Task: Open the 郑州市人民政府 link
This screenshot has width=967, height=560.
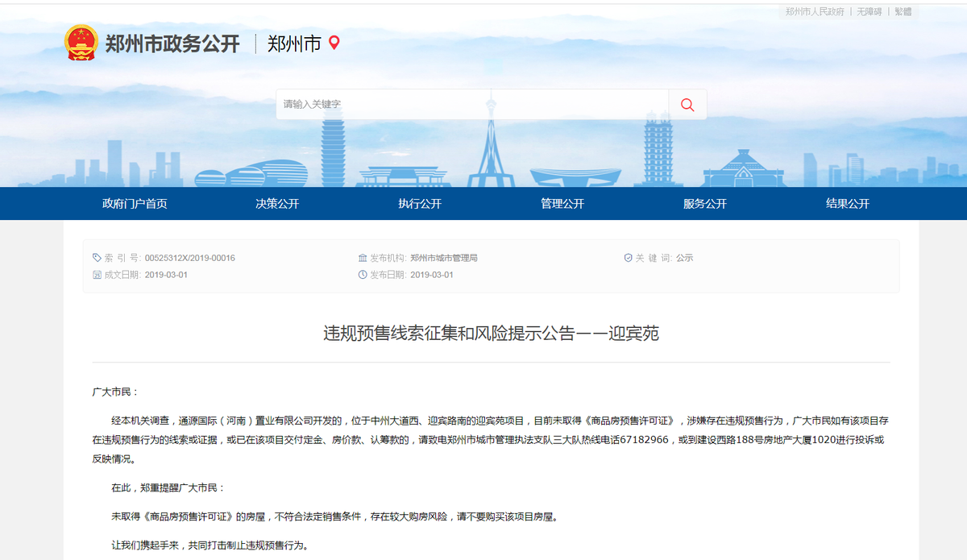Action: [x=815, y=11]
